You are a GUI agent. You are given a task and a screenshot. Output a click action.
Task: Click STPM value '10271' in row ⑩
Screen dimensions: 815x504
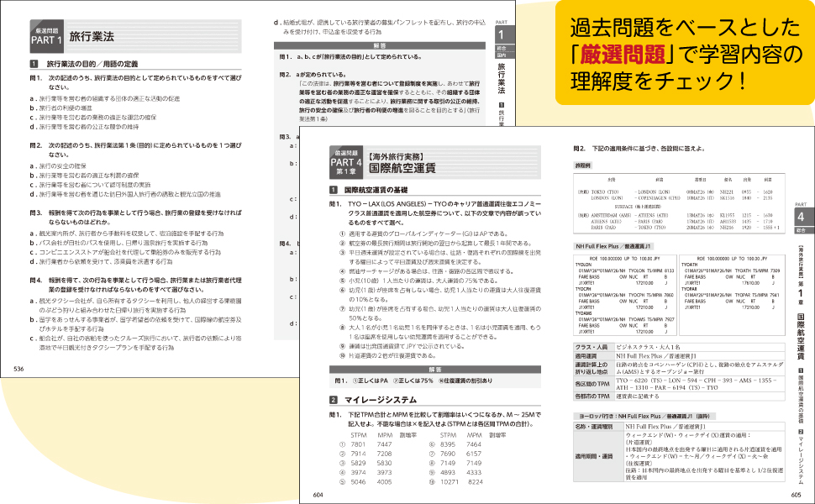click(x=450, y=481)
